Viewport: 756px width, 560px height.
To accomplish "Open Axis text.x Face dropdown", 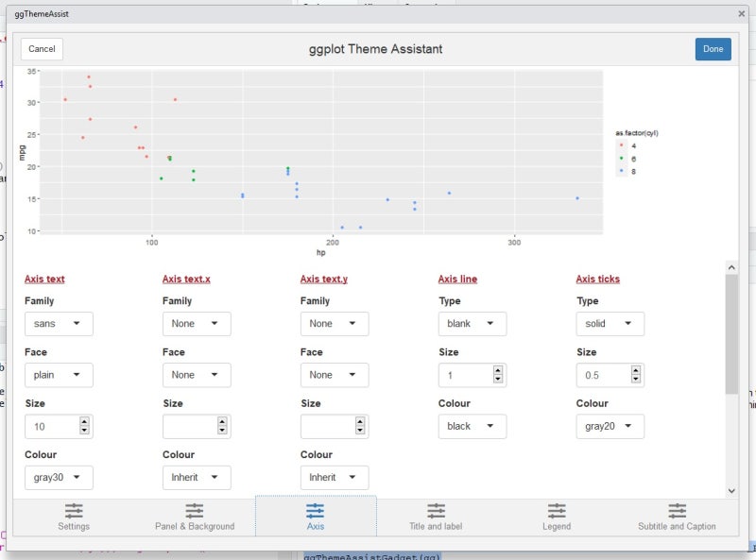I will coord(197,375).
